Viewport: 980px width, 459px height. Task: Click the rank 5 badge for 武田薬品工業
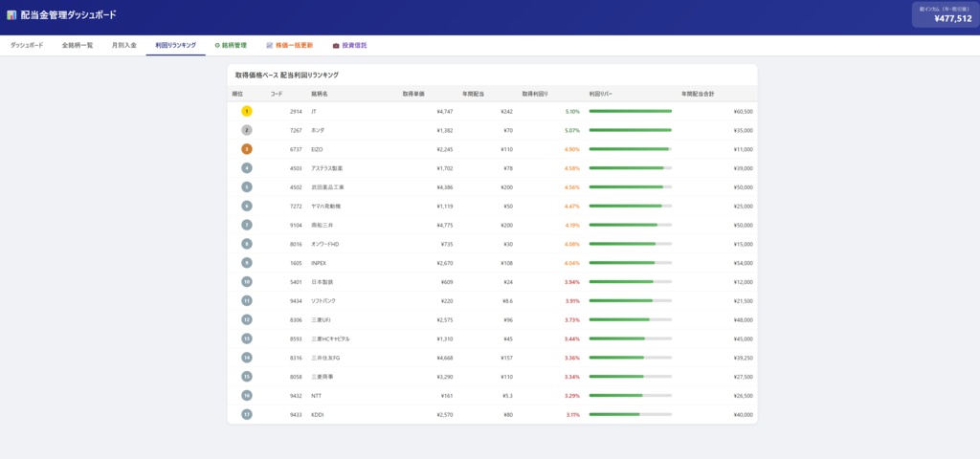pos(247,186)
